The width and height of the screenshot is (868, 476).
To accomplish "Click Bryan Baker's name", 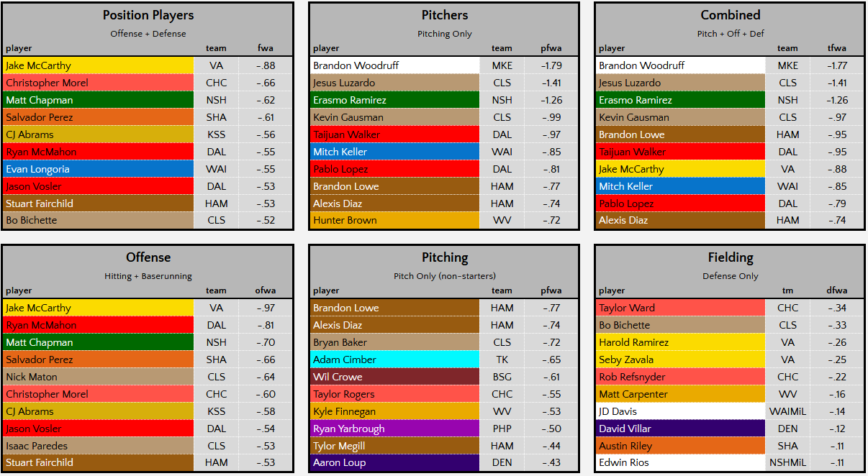I will [x=340, y=342].
